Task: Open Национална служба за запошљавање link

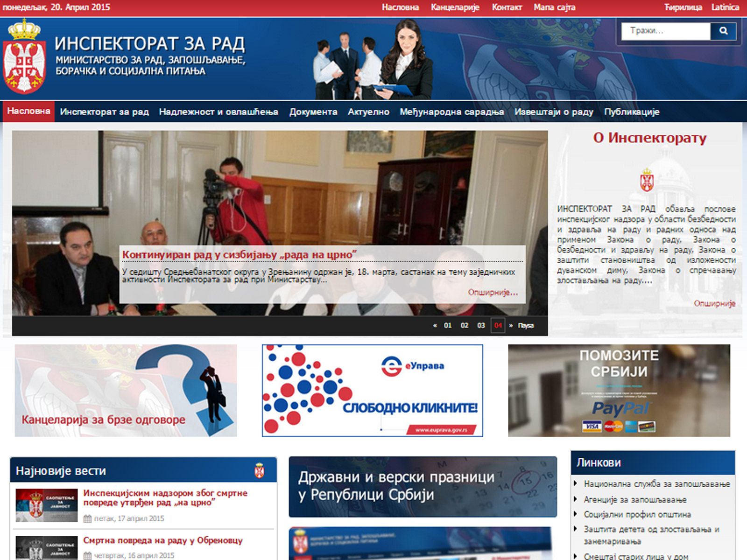Action: click(657, 484)
